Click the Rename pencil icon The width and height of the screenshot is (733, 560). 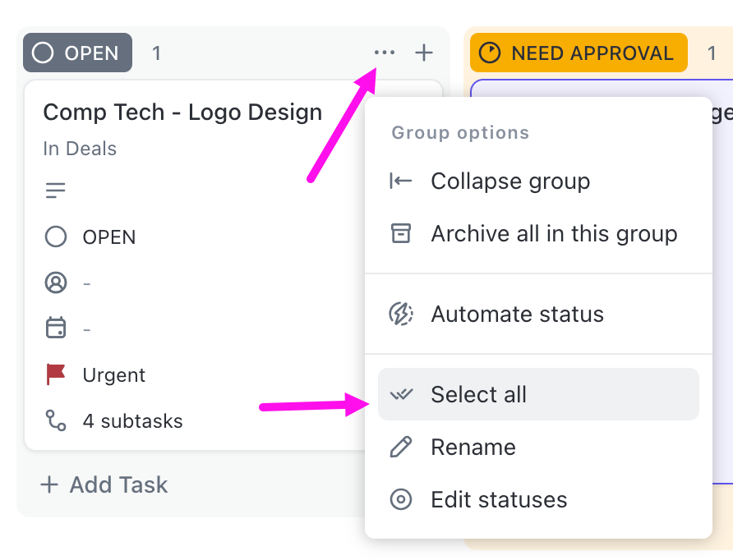coord(400,448)
